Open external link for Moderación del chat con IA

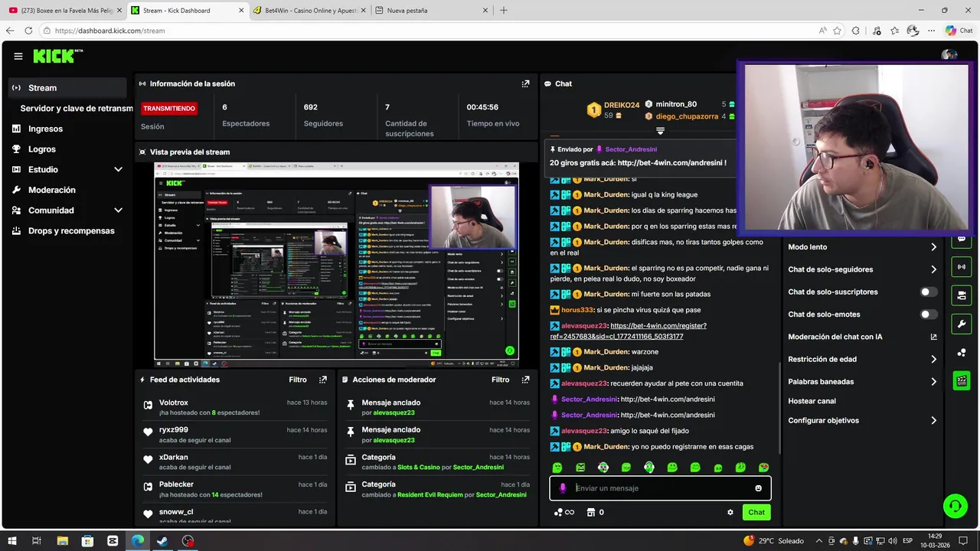click(x=933, y=337)
